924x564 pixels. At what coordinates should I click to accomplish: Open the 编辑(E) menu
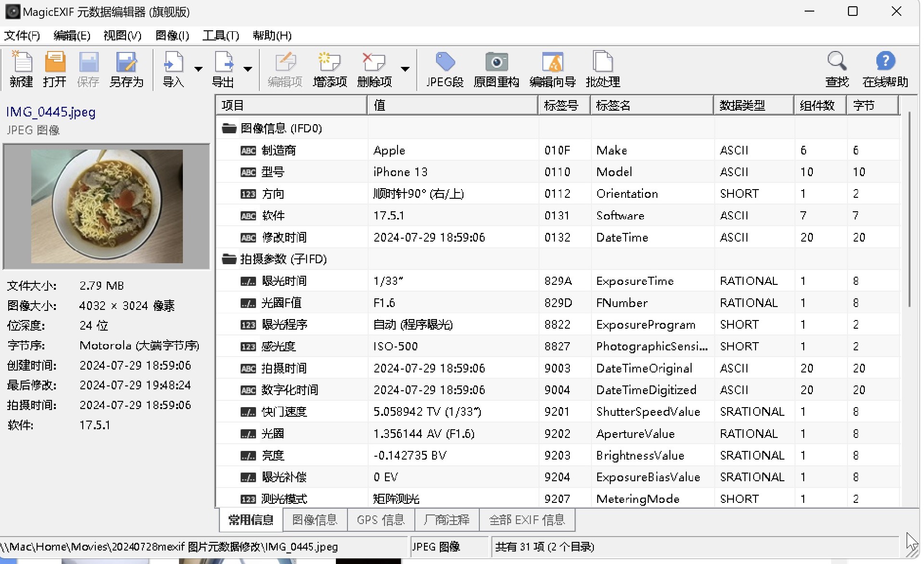point(72,36)
